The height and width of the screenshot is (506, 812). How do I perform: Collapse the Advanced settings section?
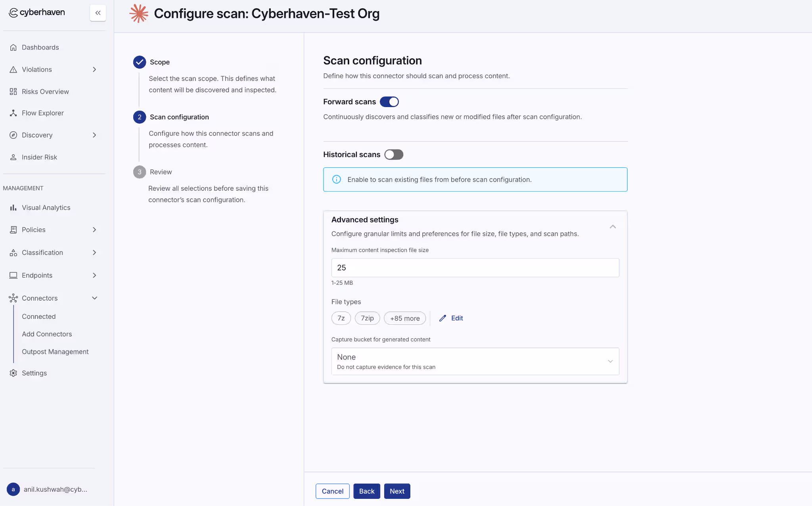click(x=613, y=227)
